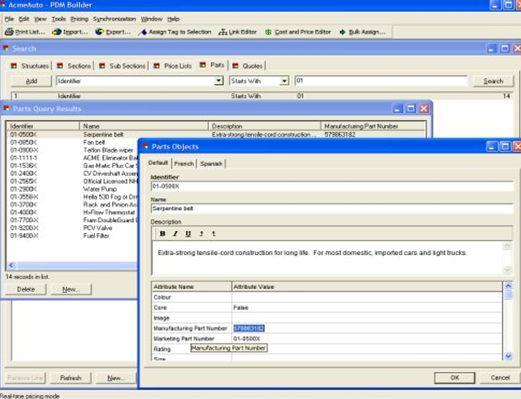The width and height of the screenshot is (521, 399).
Task: Open the Pricing menu
Action: point(79,19)
